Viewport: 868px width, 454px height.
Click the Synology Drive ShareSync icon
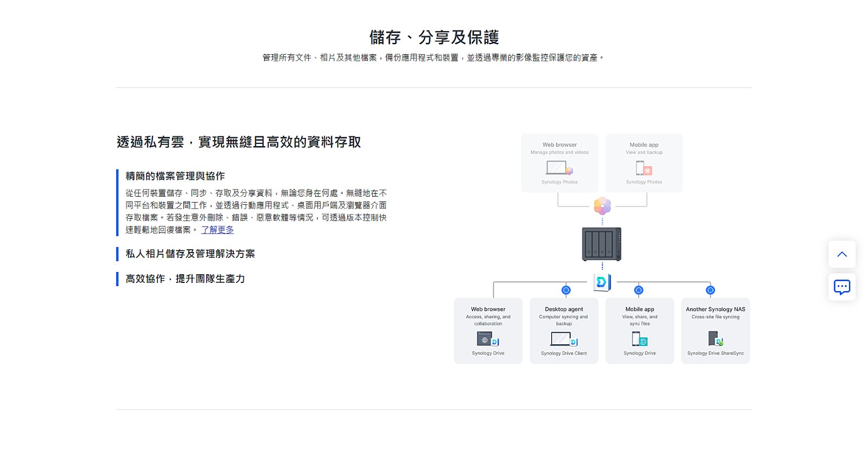point(716,339)
